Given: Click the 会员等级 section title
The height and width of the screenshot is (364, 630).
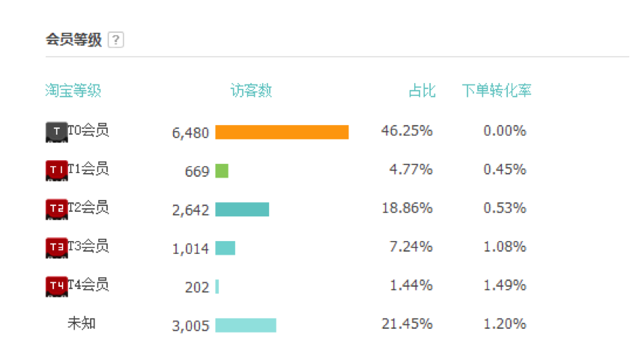Looking at the screenshot, I should click(x=73, y=40).
